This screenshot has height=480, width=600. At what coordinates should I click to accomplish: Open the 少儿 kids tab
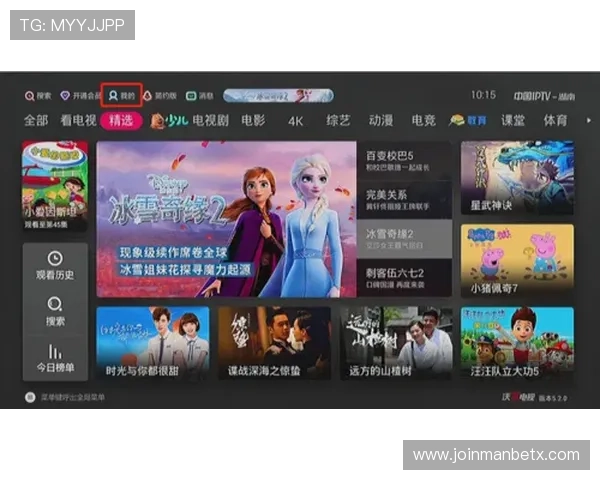169,121
